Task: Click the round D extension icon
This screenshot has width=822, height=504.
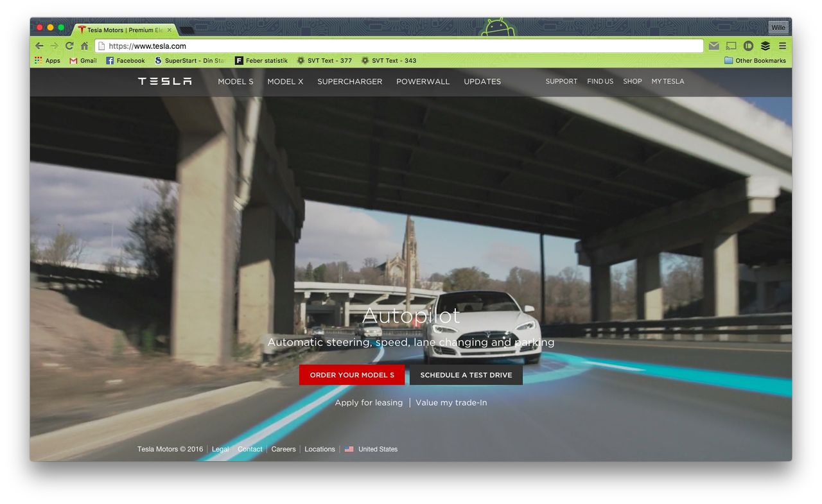Action: pos(748,46)
